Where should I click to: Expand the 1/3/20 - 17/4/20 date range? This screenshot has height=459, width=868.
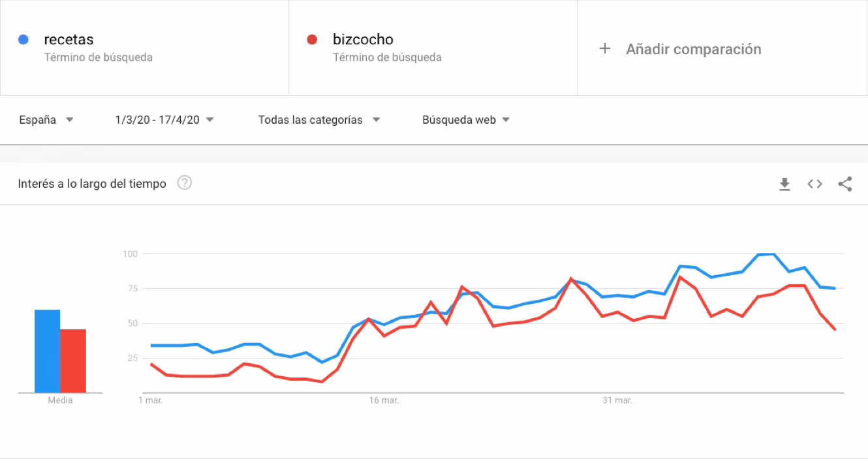pyautogui.click(x=164, y=120)
